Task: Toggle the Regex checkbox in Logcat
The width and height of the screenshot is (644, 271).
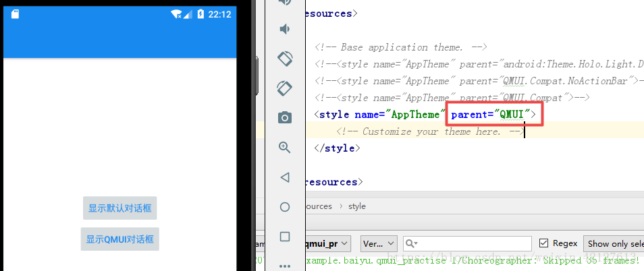Action: pos(543,243)
